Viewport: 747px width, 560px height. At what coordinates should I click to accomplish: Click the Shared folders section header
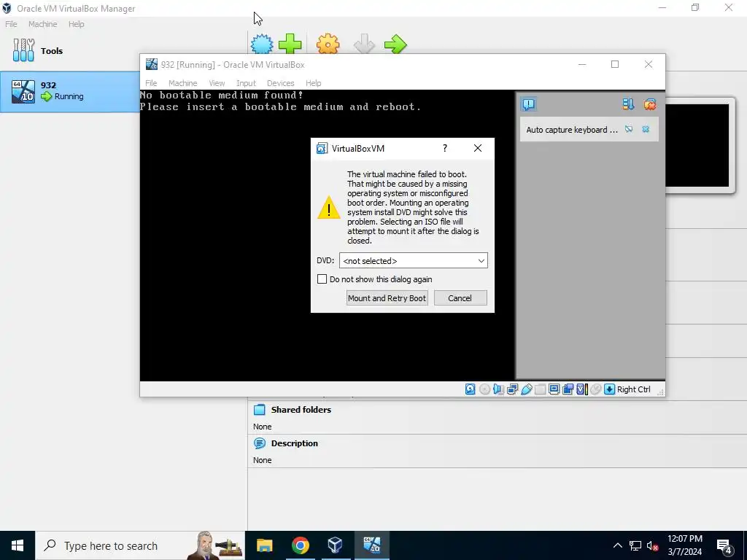(301, 410)
